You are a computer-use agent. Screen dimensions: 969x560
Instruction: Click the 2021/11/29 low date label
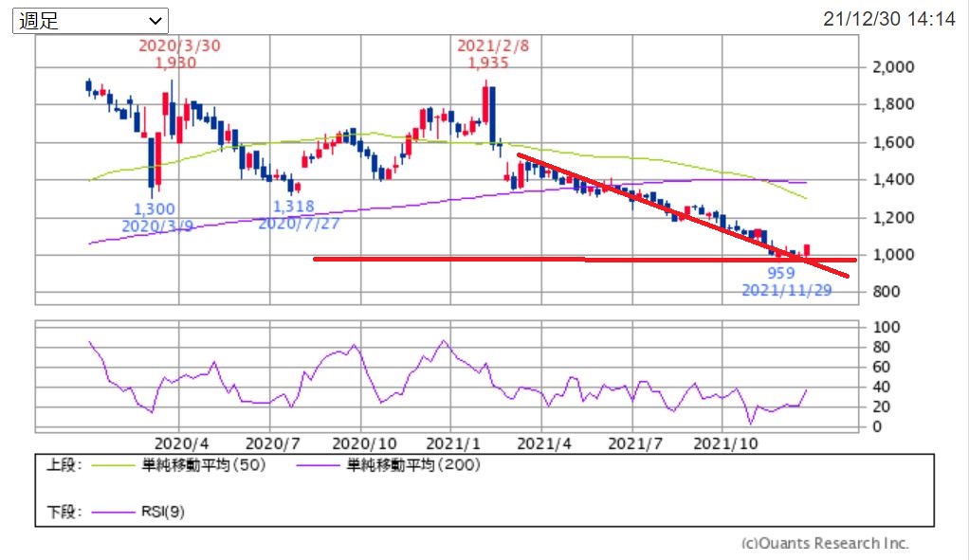(787, 290)
